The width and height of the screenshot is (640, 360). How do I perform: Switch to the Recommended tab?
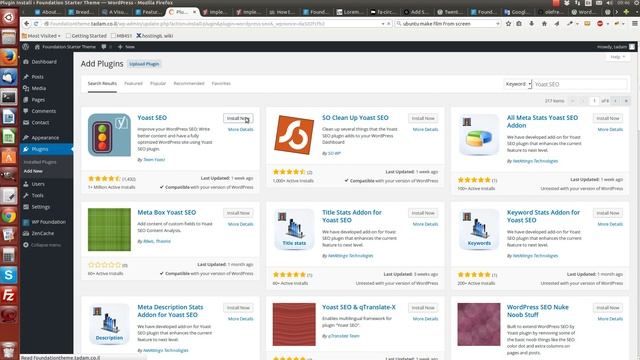point(189,83)
